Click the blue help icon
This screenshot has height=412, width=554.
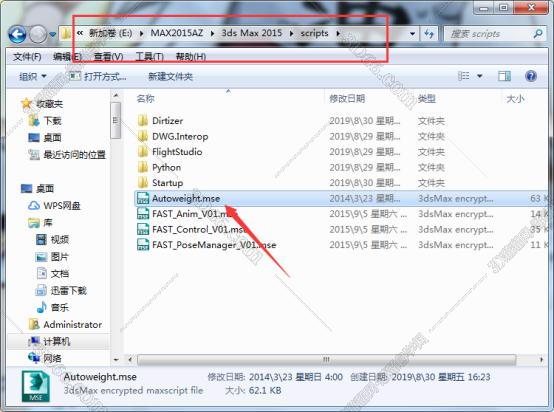click(x=531, y=76)
